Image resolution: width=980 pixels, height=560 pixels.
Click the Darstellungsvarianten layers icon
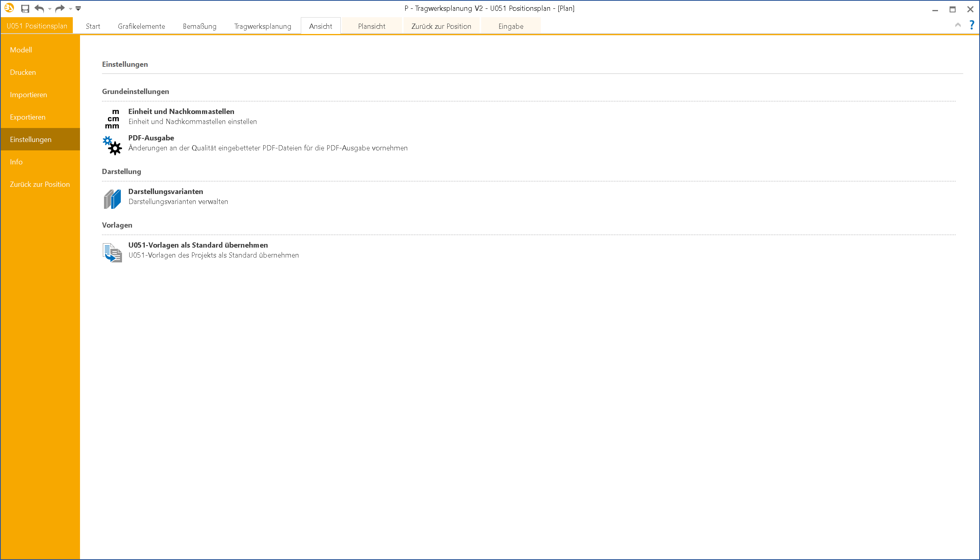112,199
